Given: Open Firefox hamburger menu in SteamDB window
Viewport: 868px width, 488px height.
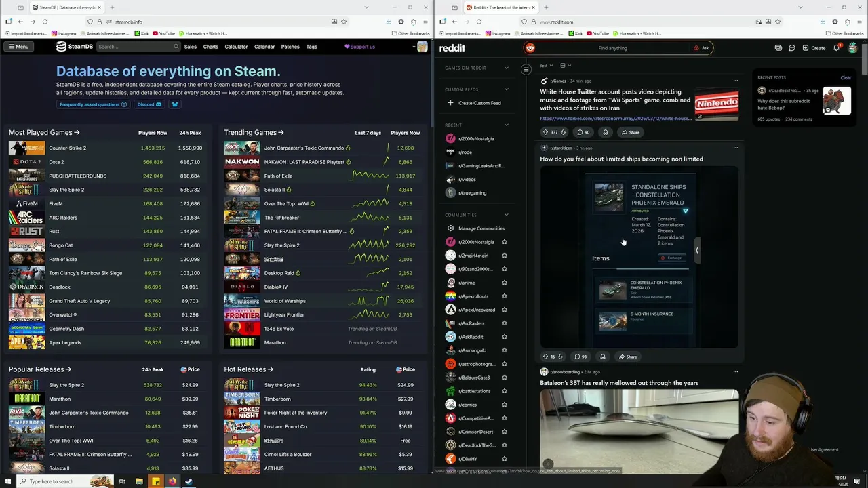Looking at the screenshot, I should click(425, 22).
